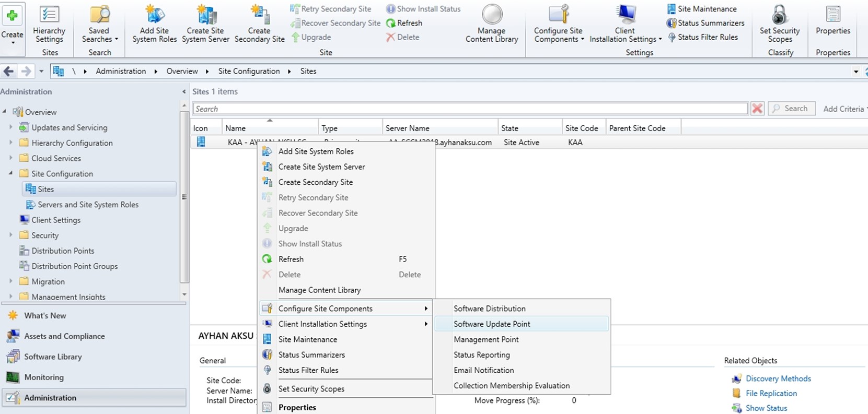This screenshot has height=414, width=868.
Task: Click Create Secondary Site ribbon icon
Action: click(260, 25)
